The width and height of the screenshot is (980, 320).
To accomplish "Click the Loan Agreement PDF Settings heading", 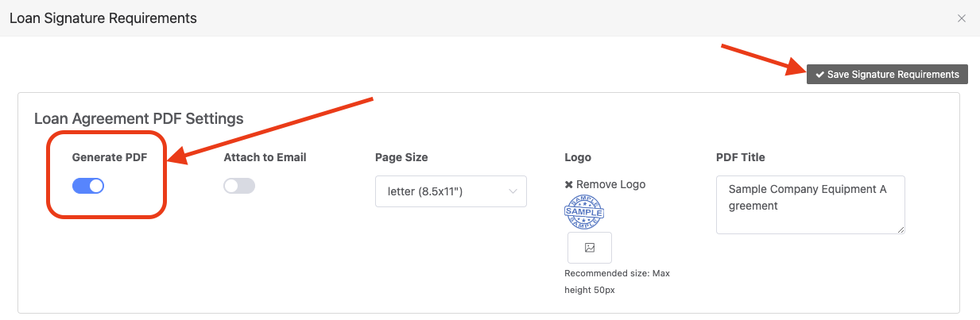I will [139, 119].
